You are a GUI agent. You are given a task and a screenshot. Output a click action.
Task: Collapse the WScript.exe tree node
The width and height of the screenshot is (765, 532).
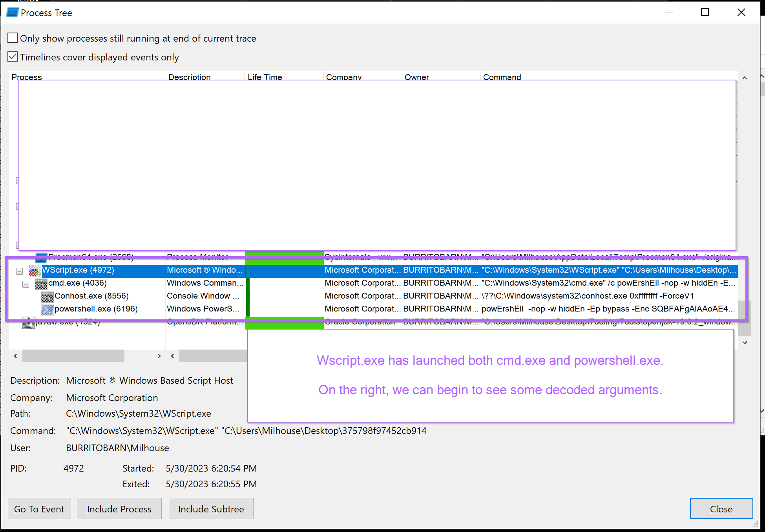point(19,271)
